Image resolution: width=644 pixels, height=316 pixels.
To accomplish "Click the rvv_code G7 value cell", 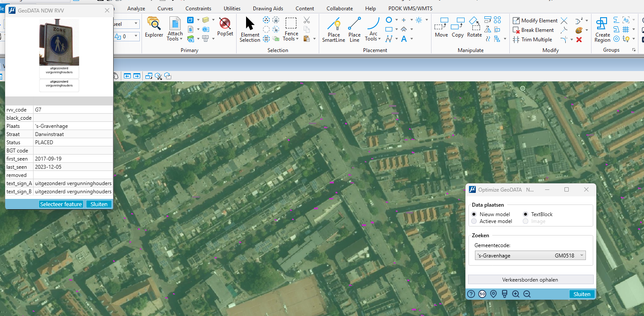I will click(73, 110).
